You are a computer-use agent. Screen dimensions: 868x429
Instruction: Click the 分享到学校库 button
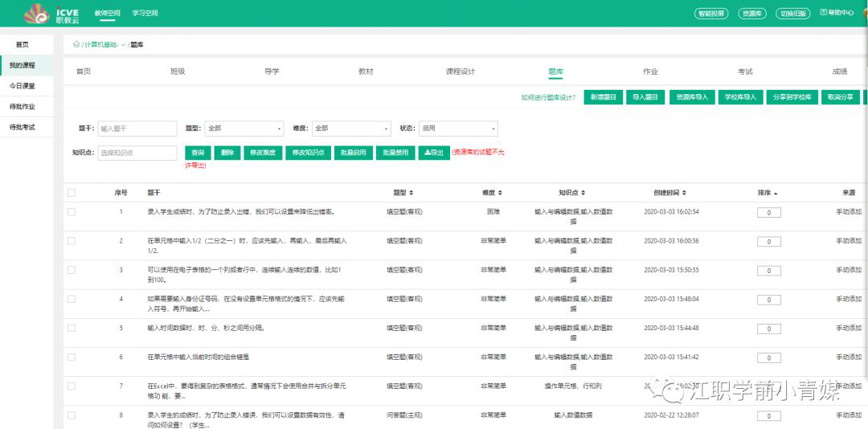click(792, 97)
